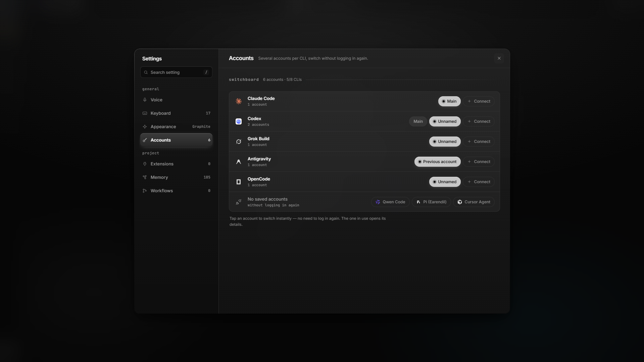This screenshot has height=362, width=644.
Task: Click the 'No saved accounts' label
Action: point(267,199)
